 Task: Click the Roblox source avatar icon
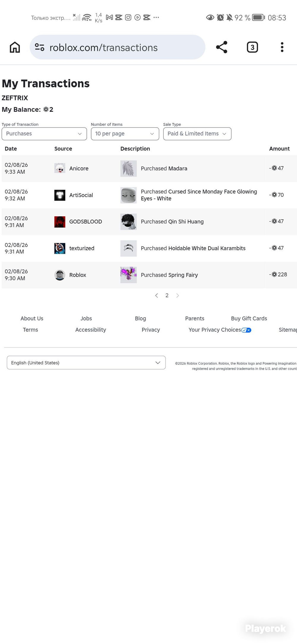[60, 275]
